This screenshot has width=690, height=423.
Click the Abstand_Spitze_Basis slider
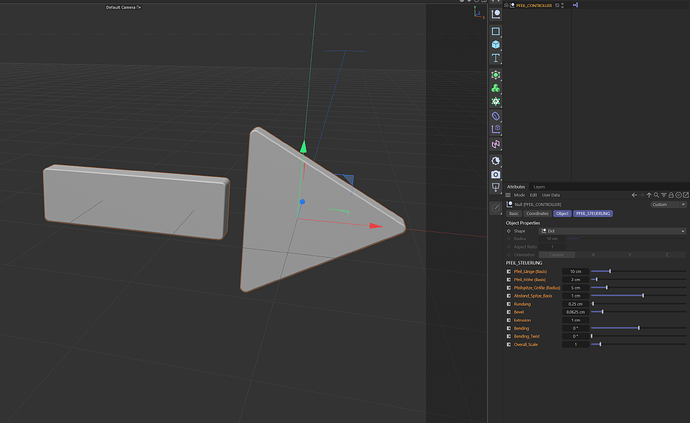[639, 296]
